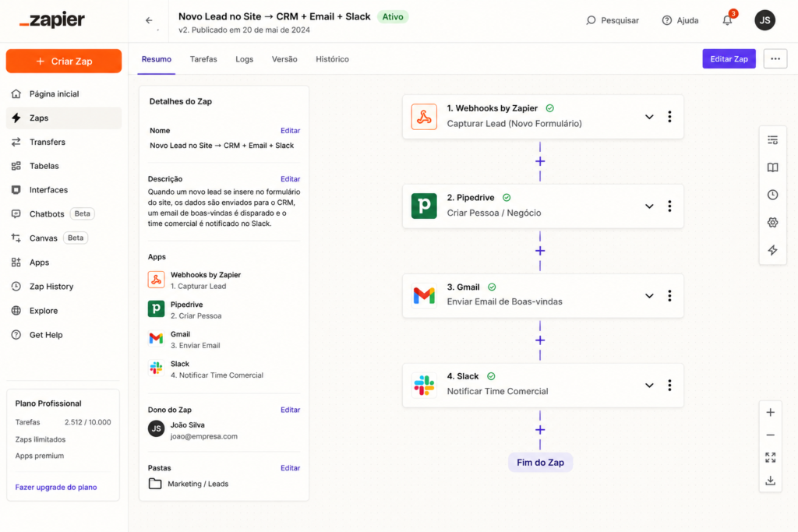Screen dimensions: 798x532
Task: Open Transfers in the sidebar
Action: click(x=64, y=142)
